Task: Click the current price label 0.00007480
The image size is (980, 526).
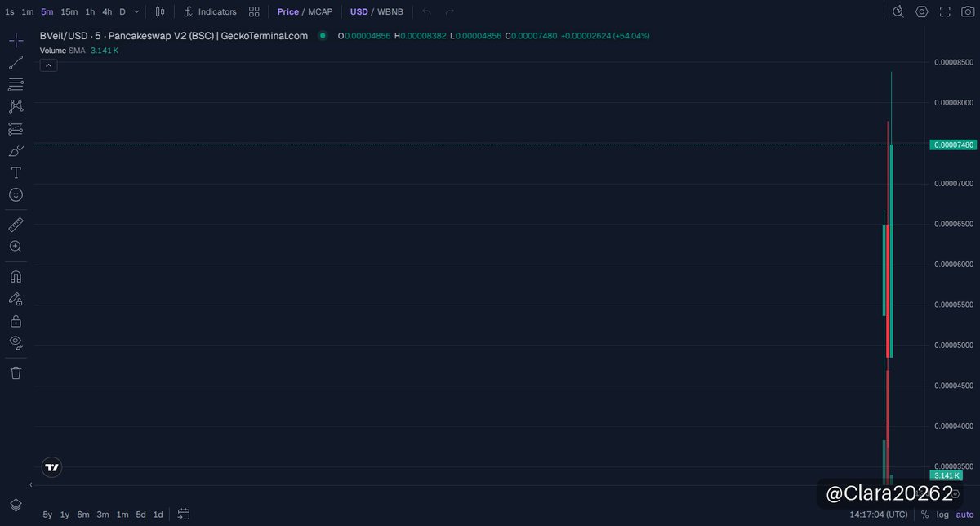Action: (953, 145)
